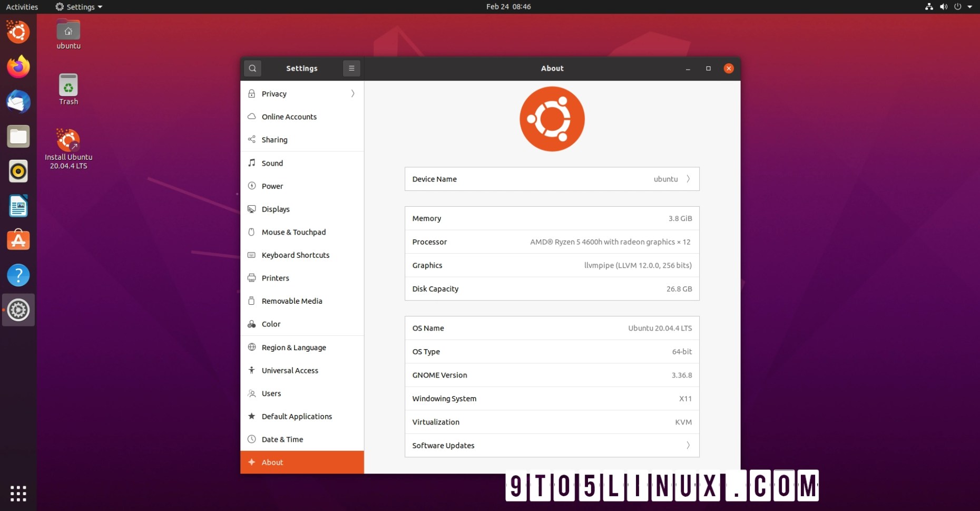Screen dimensions: 980x511
Task: Show Applications grid in the dock
Action: 18,493
